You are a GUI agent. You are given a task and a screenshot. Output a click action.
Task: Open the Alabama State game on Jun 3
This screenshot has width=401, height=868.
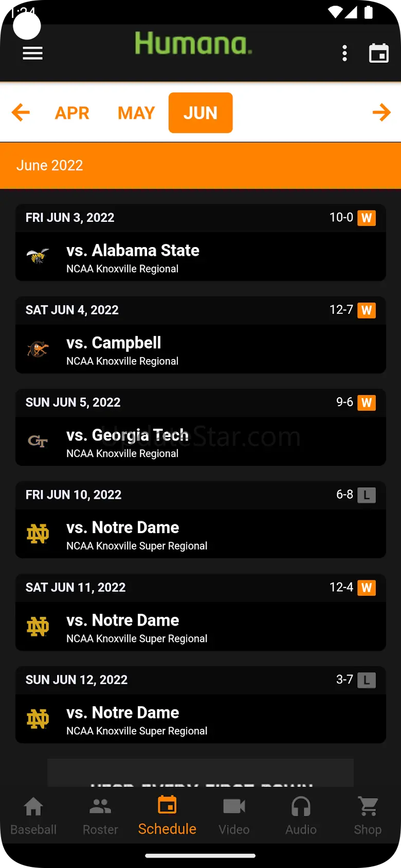coord(200,256)
